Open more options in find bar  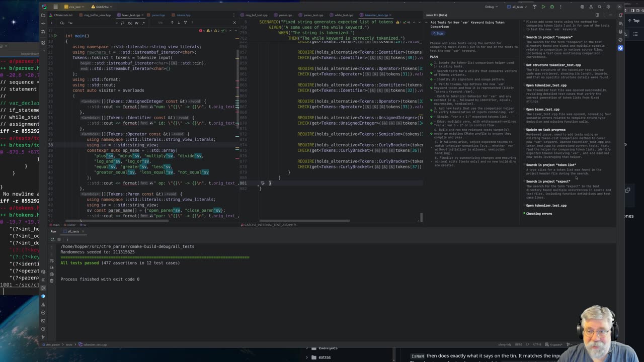click(x=191, y=23)
